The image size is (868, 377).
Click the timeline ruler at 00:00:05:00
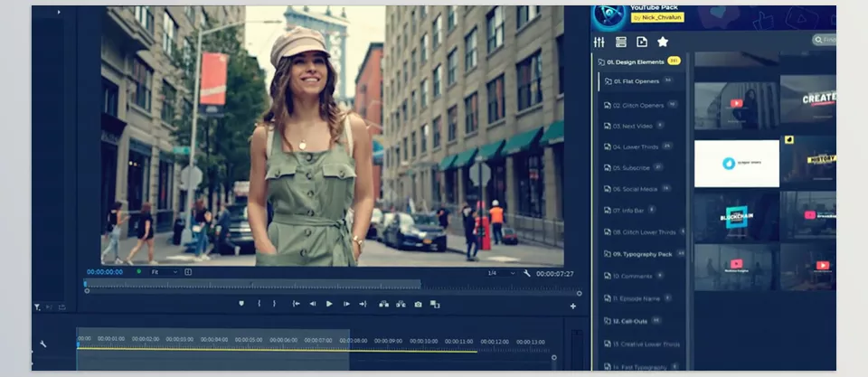(249, 341)
